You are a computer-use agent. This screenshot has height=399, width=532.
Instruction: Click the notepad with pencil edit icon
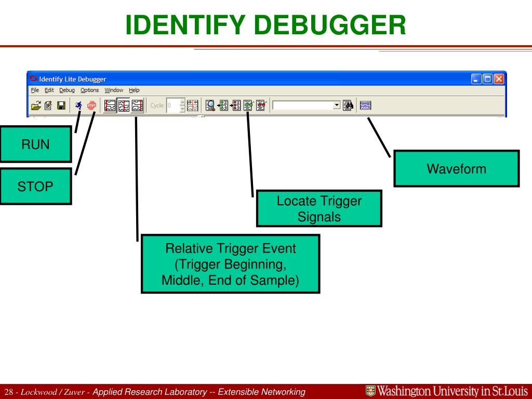48,105
